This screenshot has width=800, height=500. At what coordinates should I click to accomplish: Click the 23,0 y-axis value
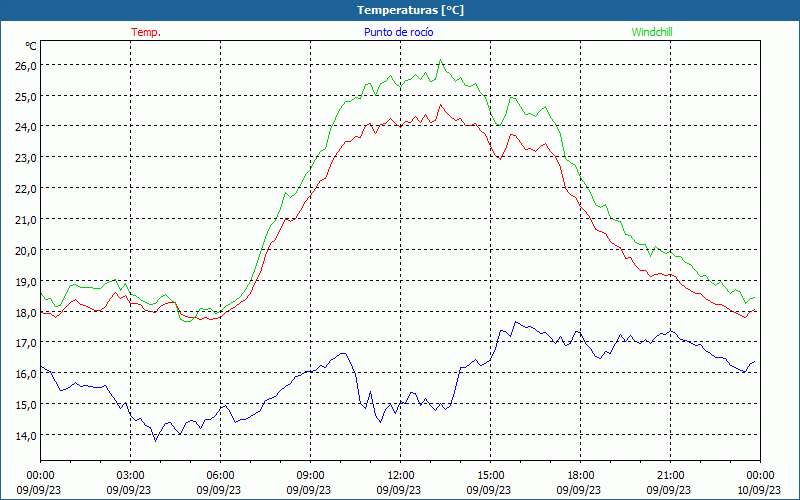click(x=26, y=158)
